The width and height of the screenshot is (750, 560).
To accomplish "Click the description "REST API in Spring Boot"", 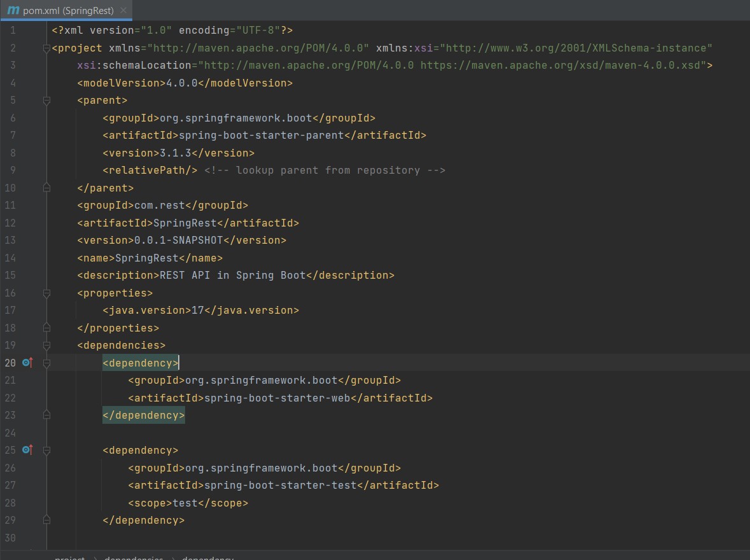I will [233, 275].
